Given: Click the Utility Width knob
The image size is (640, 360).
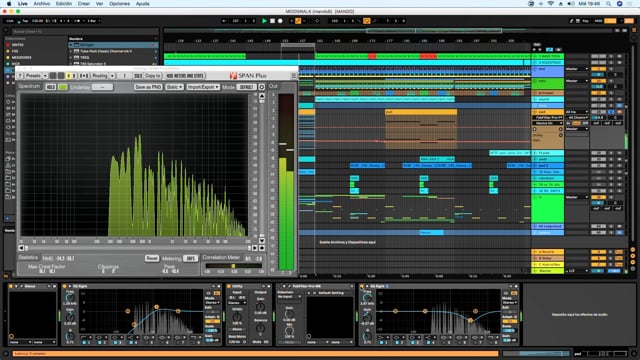Looking at the screenshot, I should (237, 317).
